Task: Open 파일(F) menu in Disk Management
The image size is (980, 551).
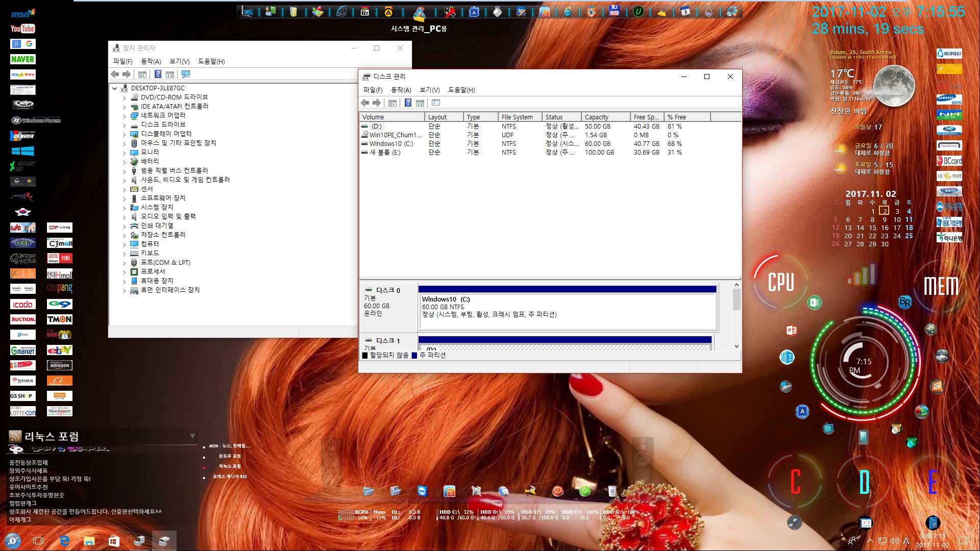Action: tap(373, 90)
